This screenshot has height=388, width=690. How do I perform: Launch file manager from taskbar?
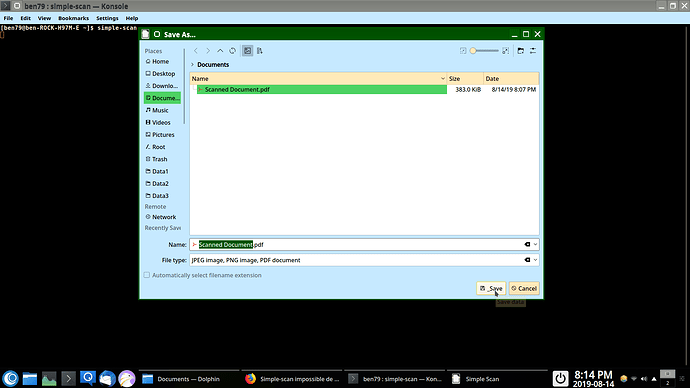(x=30, y=378)
